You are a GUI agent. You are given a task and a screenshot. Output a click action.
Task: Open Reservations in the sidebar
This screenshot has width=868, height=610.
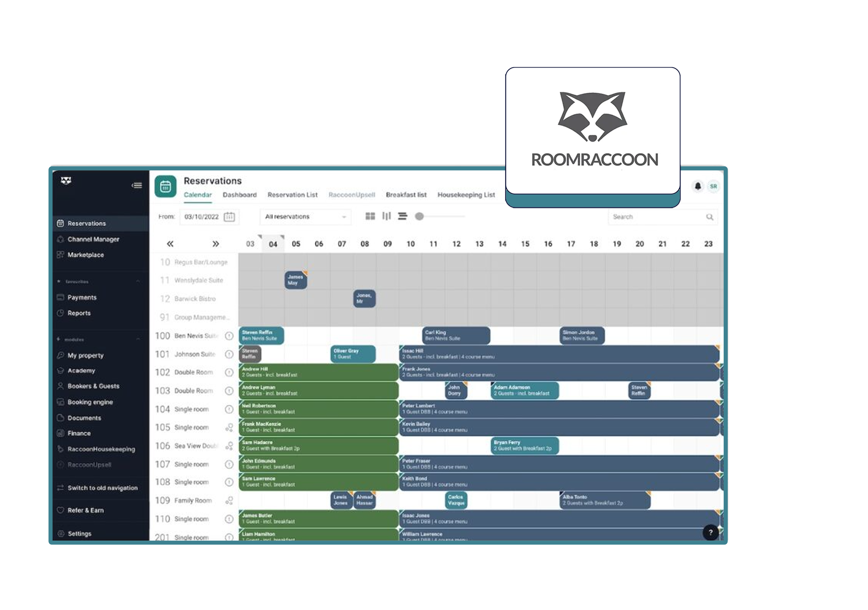(101, 224)
